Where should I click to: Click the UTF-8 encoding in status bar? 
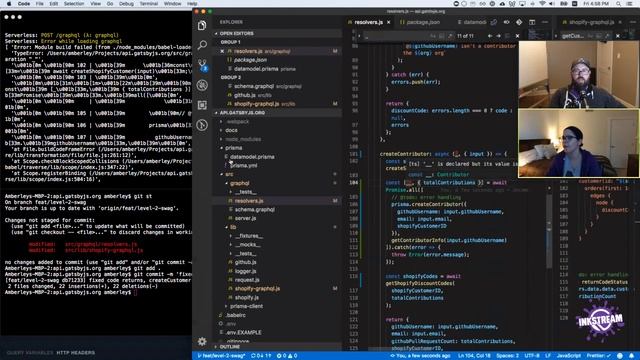click(532, 356)
